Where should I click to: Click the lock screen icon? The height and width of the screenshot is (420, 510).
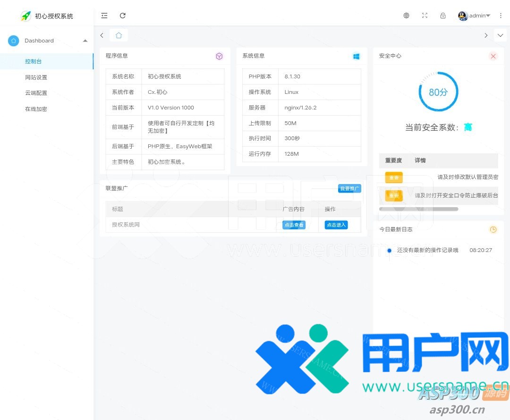tap(442, 16)
